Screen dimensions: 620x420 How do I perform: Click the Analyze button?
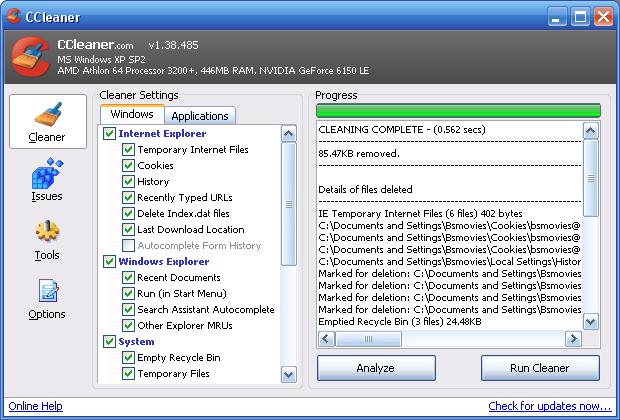point(376,368)
